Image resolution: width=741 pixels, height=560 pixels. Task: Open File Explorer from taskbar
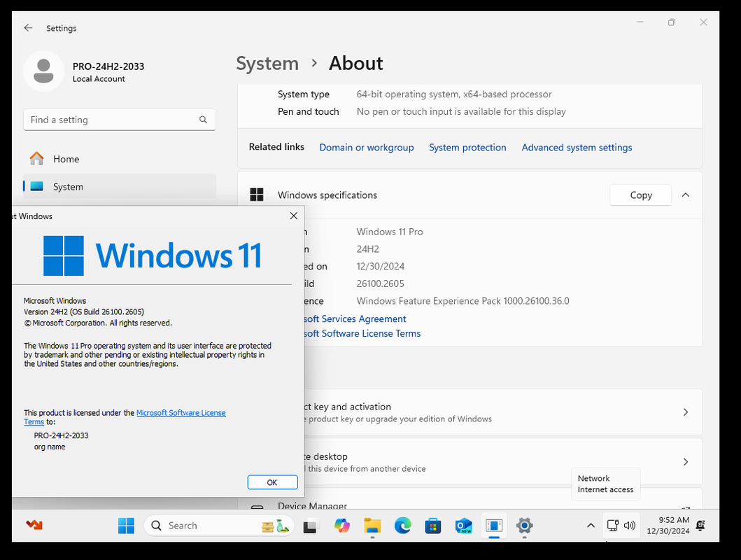372,526
